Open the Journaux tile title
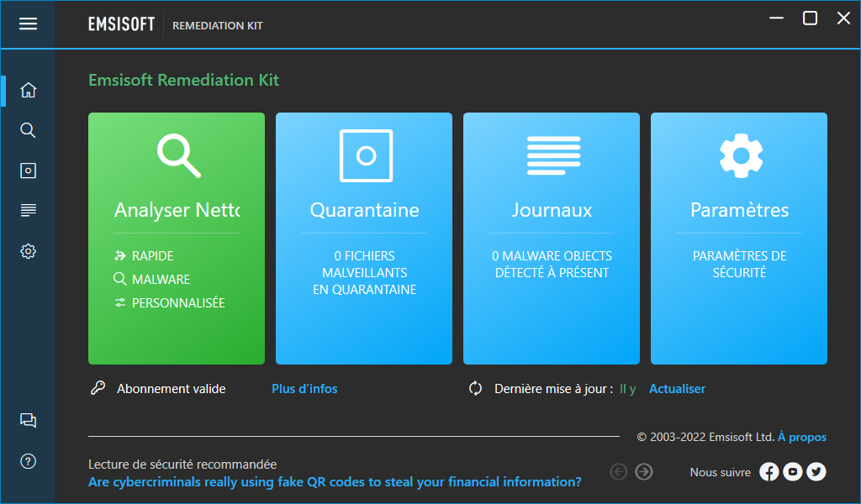This screenshot has height=504, width=861. 552,210
